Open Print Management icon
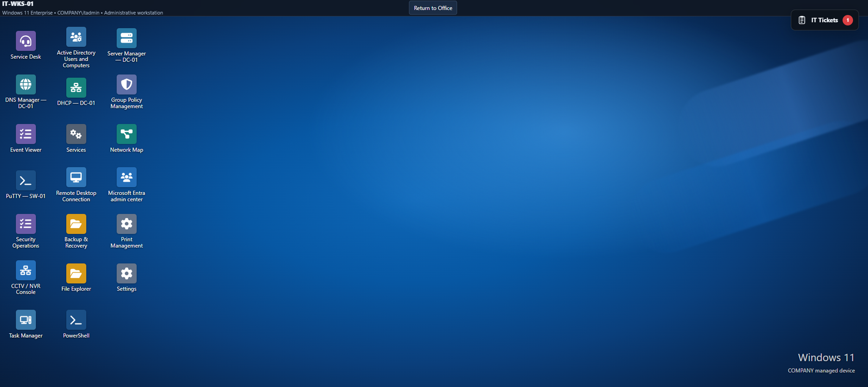This screenshot has width=868, height=387. (126, 224)
